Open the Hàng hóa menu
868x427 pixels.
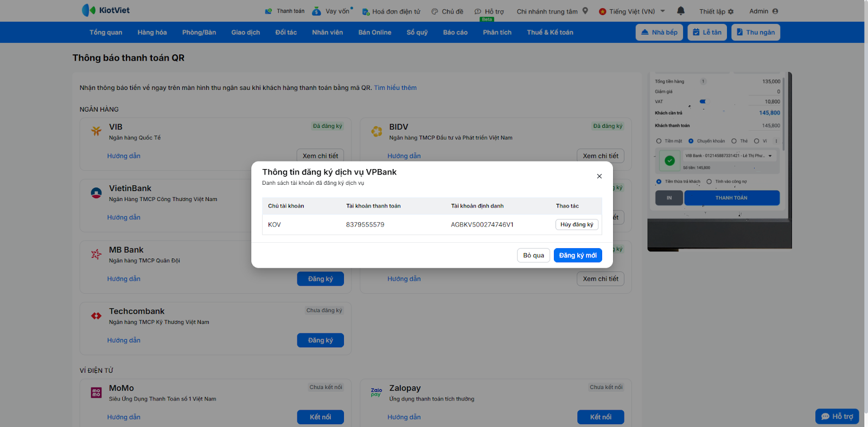coord(152,33)
